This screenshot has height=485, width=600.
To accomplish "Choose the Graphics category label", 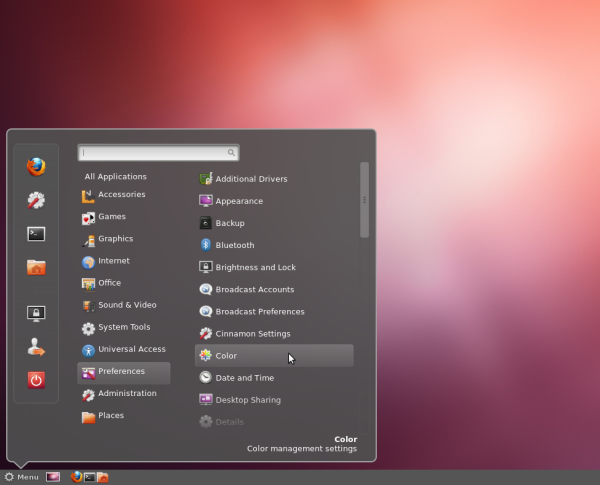I will [x=116, y=239].
